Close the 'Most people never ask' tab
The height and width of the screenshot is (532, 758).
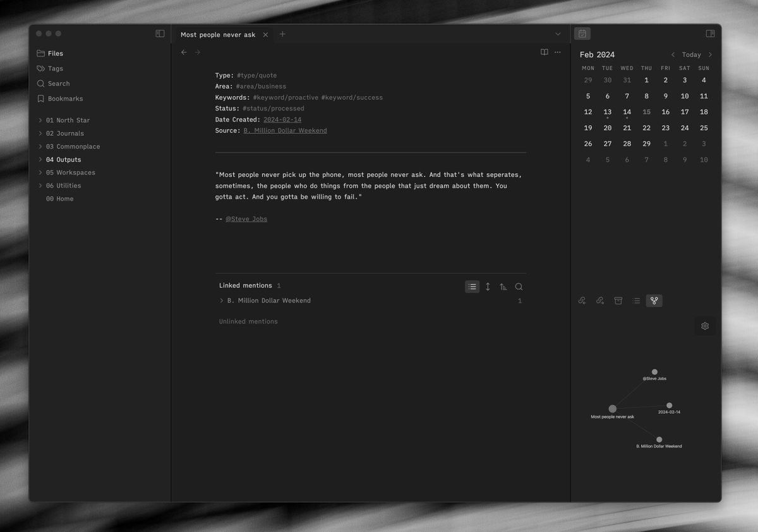(x=265, y=35)
